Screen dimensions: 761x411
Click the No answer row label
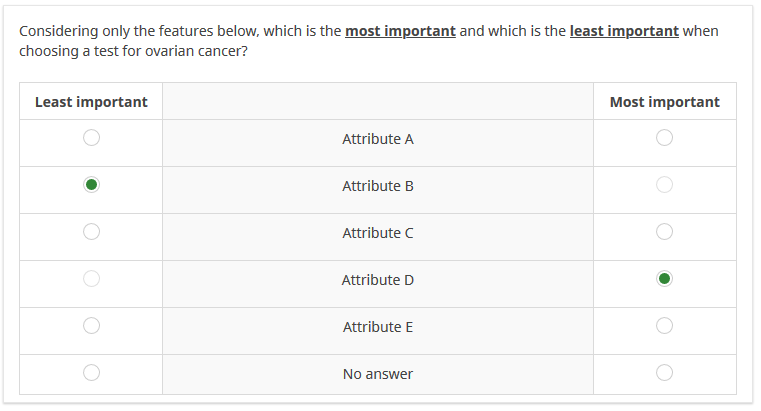click(x=377, y=374)
